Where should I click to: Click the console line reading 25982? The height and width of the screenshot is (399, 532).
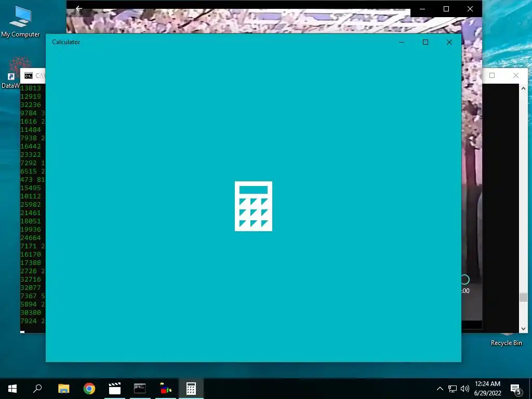pyautogui.click(x=31, y=205)
